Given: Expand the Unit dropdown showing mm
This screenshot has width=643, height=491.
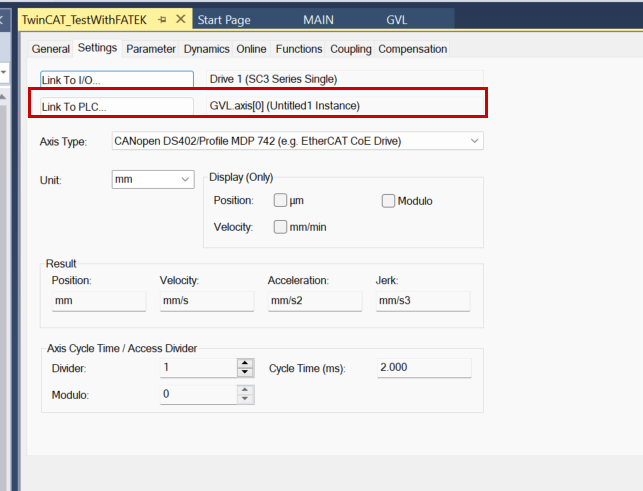Looking at the screenshot, I should (185, 180).
